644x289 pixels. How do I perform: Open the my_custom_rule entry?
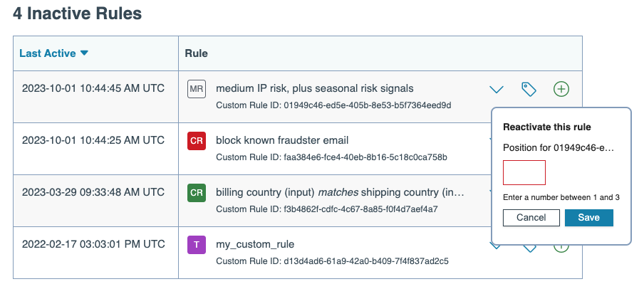[x=254, y=244]
